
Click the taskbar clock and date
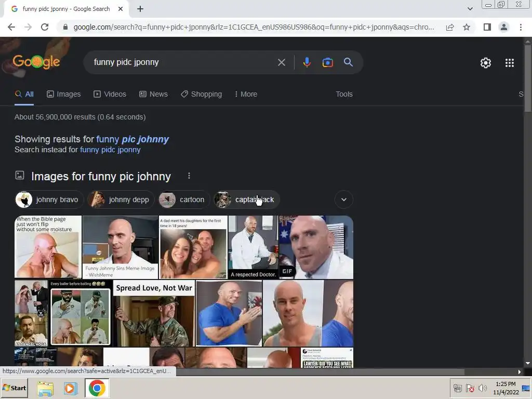pyautogui.click(x=506, y=388)
